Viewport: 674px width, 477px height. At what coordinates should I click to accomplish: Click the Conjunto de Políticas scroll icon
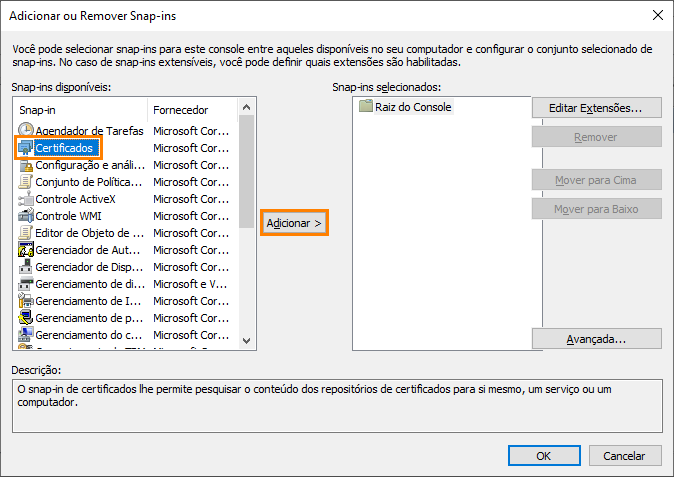click(26, 182)
